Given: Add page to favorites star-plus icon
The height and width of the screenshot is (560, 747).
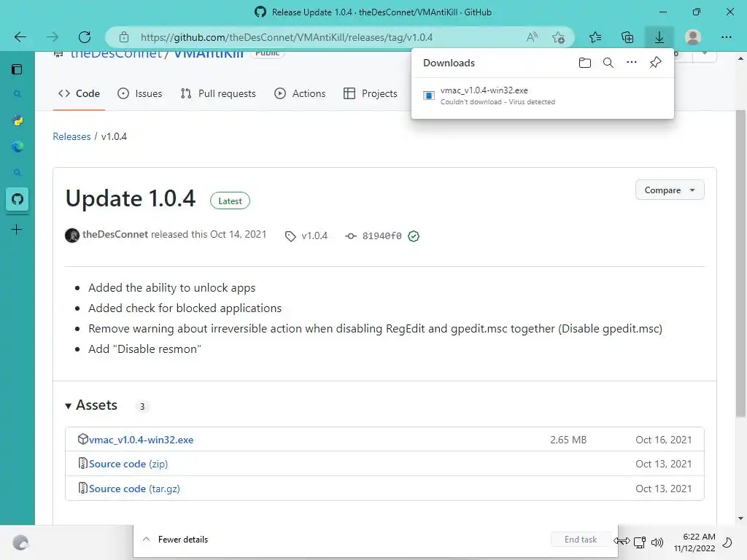Looking at the screenshot, I should pyautogui.click(x=558, y=37).
